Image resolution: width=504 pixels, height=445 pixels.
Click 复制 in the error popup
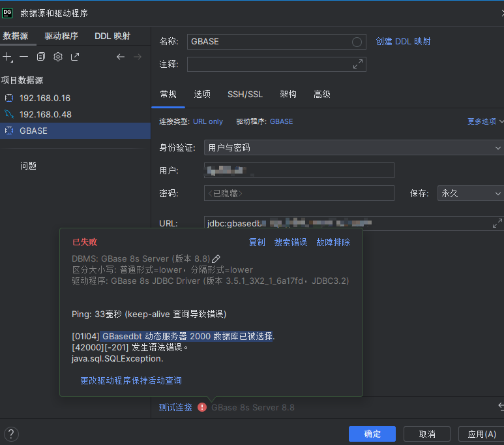coord(257,242)
